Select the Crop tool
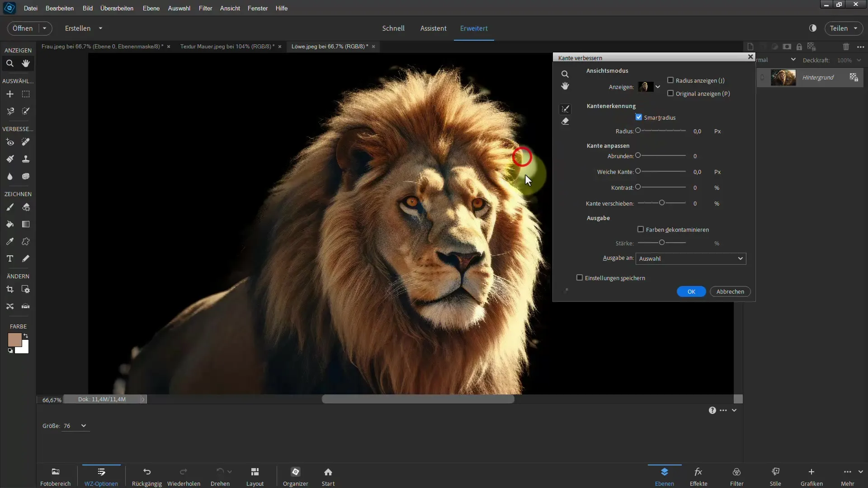This screenshot has width=868, height=488. (10, 289)
